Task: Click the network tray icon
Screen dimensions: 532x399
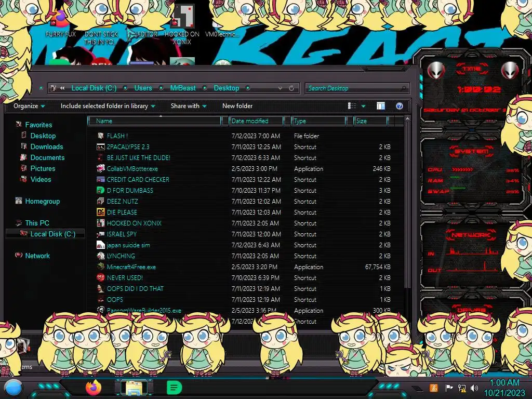Action: point(462,388)
